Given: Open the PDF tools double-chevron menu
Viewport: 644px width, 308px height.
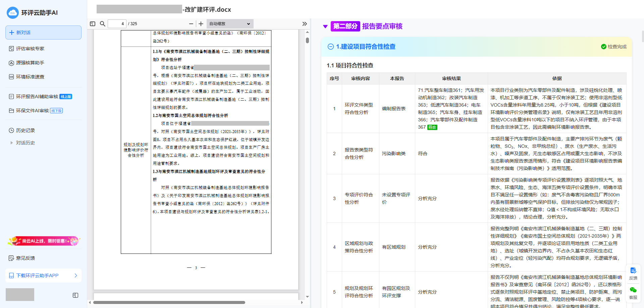Looking at the screenshot, I should 305,24.
